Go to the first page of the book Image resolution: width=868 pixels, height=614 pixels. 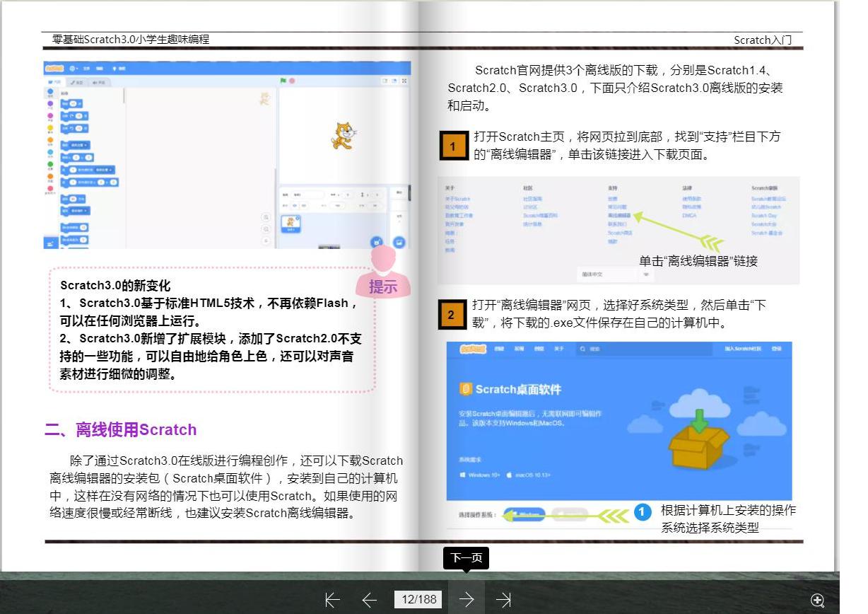pos(332,600)
